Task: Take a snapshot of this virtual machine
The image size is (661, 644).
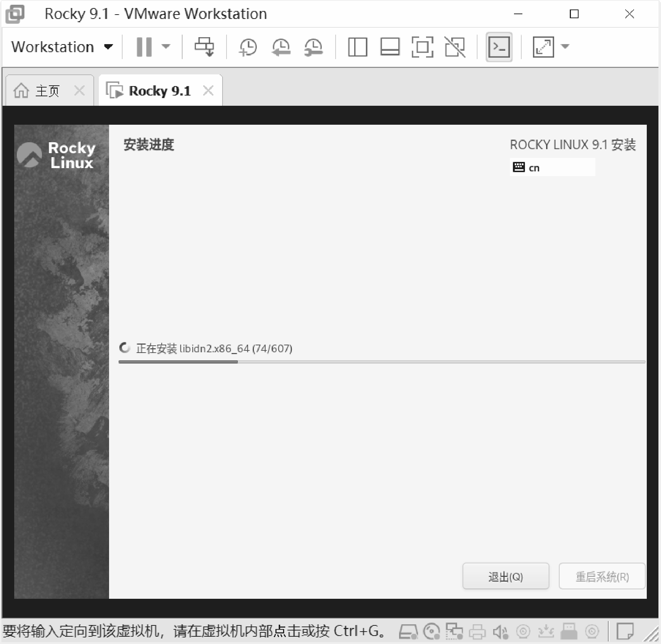Action: tap(248, 47)
